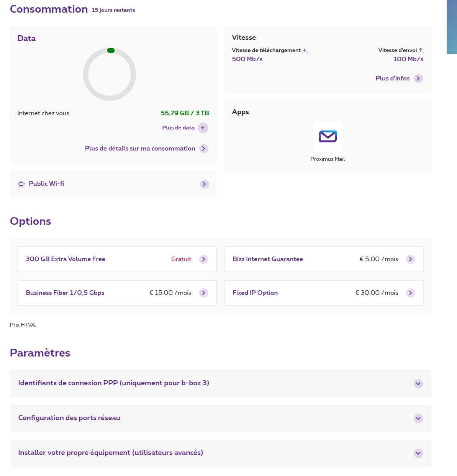The image size is (457, 476).
Task: Click the Plus de data link
Action: point(178,128)
